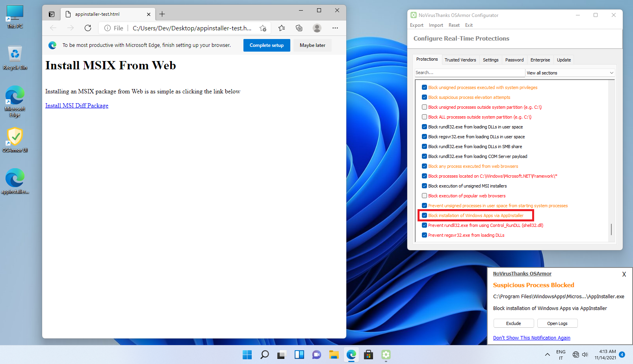Viewport: 633px width, 364px height.
Task: Toggle Block processes in Microsoft.NET Framework checkbox
Action: (x=424, y=176)
